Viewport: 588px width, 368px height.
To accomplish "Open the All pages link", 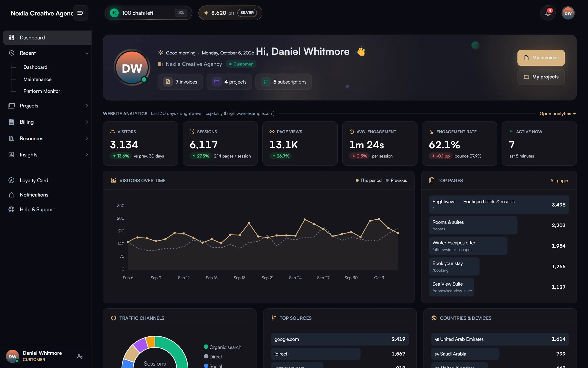I will [x=560, y=181].
